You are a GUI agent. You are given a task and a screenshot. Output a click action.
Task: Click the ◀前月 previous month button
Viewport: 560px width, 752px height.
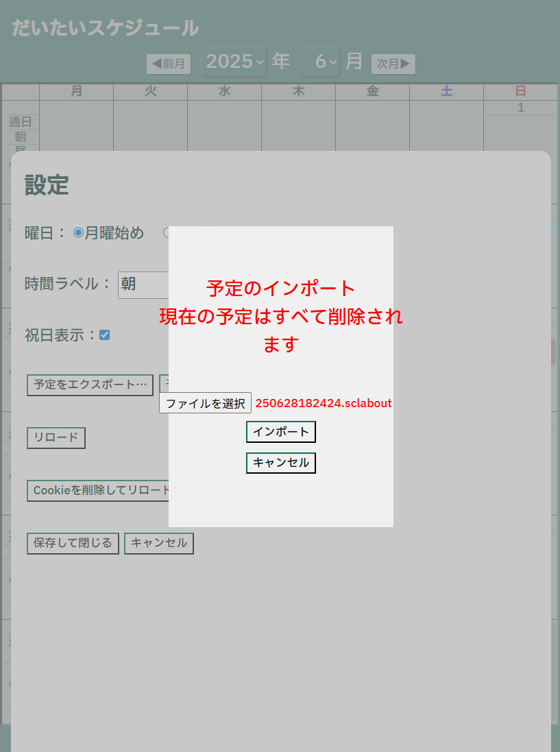(168, 64)
